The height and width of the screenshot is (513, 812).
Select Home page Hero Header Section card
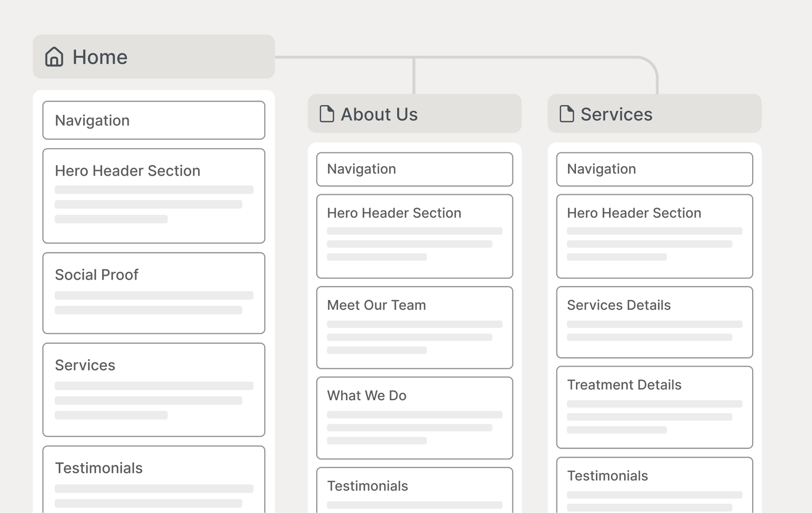(x=153, y=196)
